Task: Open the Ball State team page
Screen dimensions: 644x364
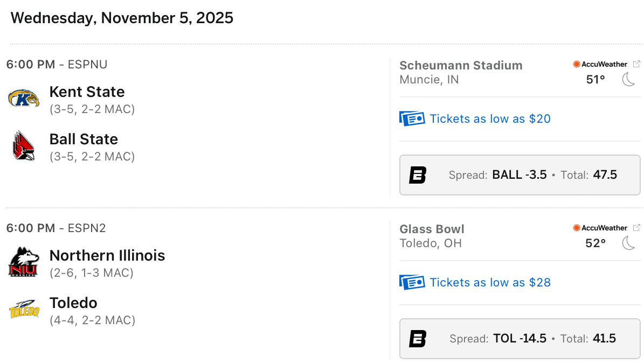Action: pyautogui.click(x=84, y=139)
